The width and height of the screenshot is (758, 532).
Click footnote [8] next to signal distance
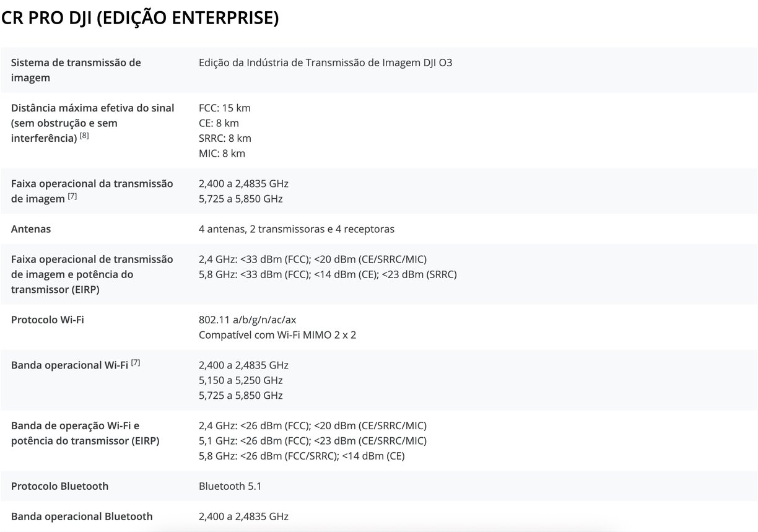point(84,136)
